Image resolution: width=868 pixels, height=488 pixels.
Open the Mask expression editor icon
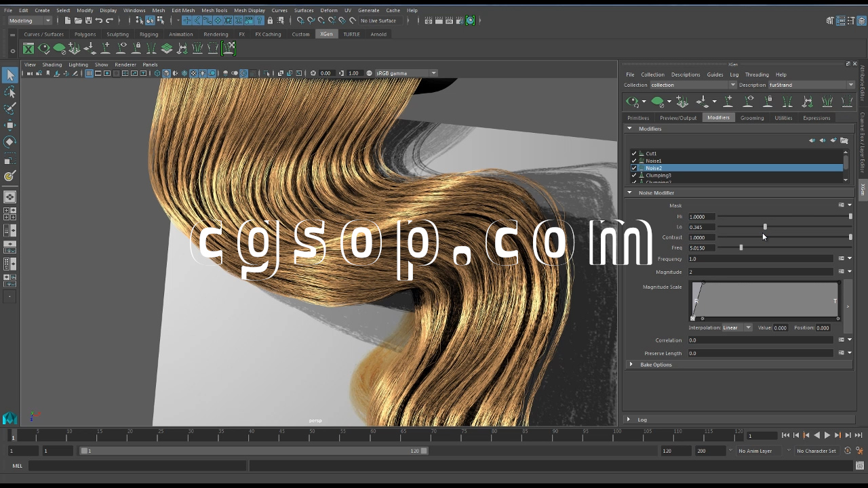[x=842, y=205]
